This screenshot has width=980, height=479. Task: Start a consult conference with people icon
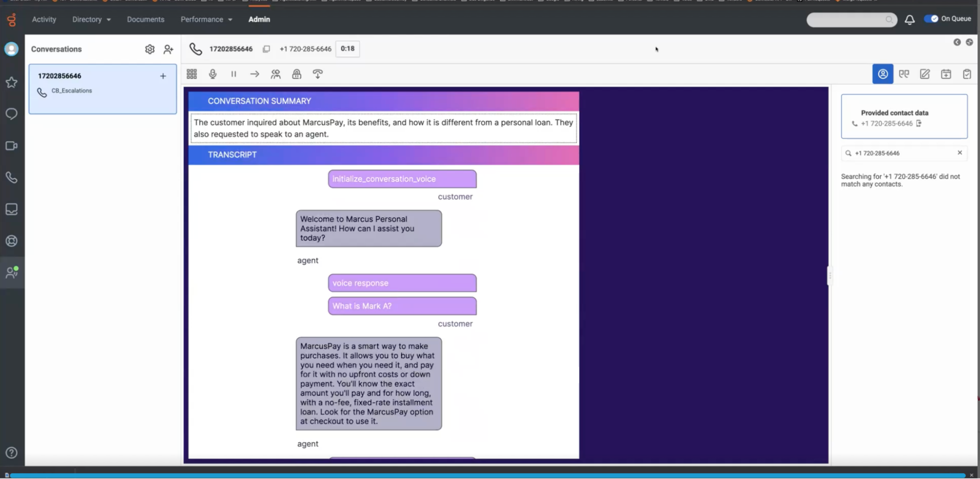(276, 74)
